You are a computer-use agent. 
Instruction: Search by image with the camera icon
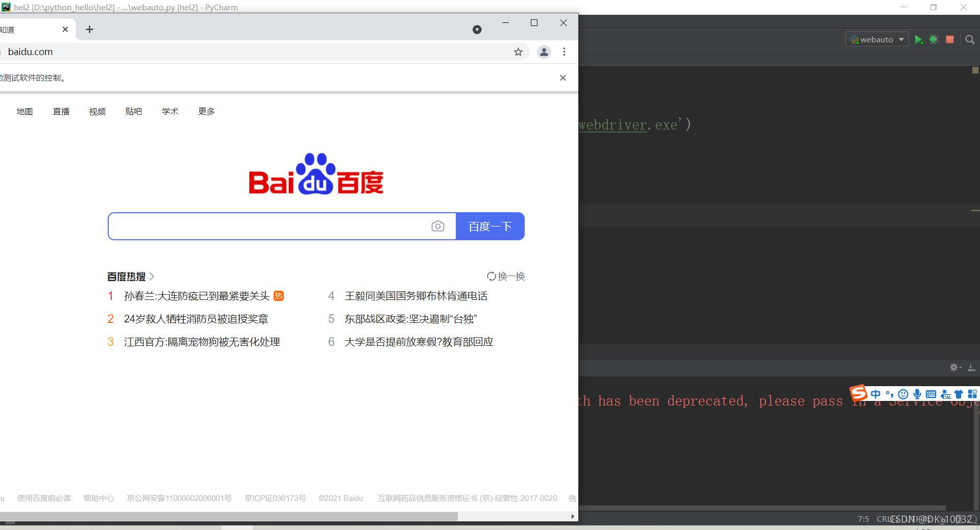coord(437,226)
